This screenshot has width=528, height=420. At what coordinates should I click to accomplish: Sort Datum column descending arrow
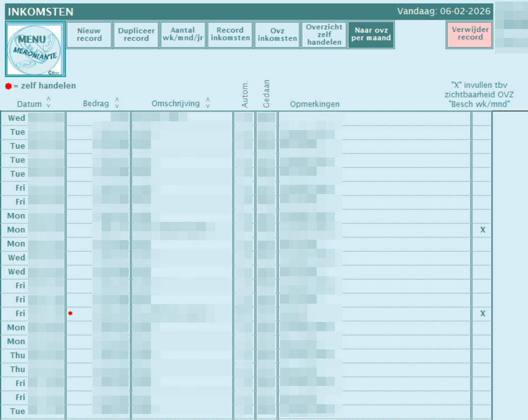tap(48, 105)
